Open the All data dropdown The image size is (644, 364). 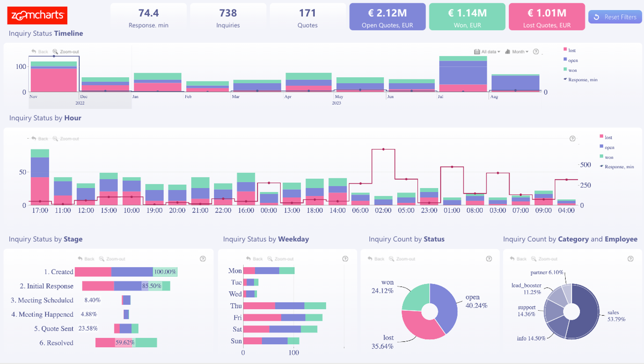[489, 51]
